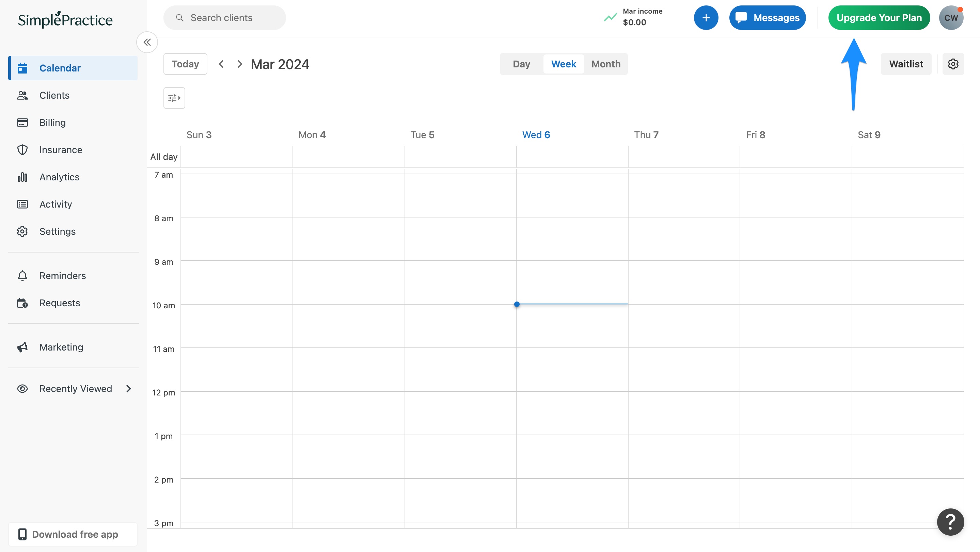This screenshot has height=552, width=980.
Task: Open the CW account avatar menu
Action: [x=951, y=18]
